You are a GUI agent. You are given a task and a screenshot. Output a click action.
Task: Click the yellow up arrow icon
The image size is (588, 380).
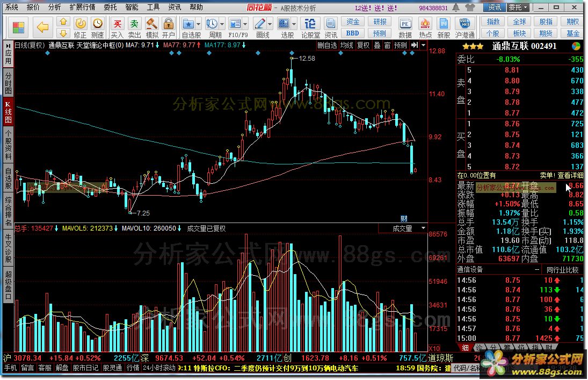[63, 21]
